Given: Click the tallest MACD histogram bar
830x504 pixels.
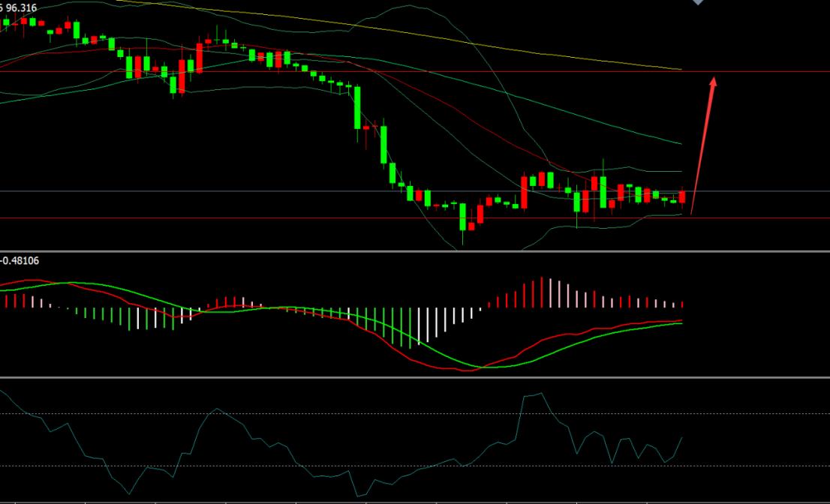Looking at the screenshot, I should tap(542, 292).
